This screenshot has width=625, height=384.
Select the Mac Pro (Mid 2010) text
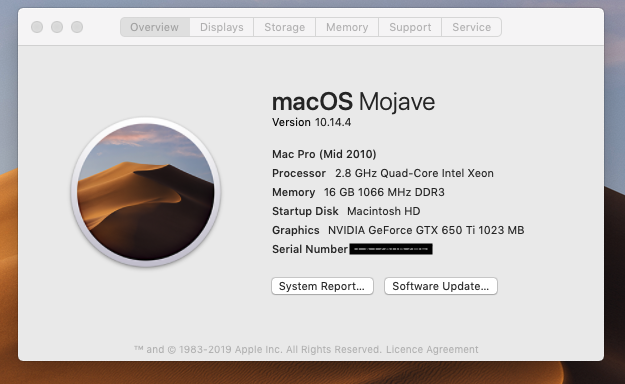(324, 154)
